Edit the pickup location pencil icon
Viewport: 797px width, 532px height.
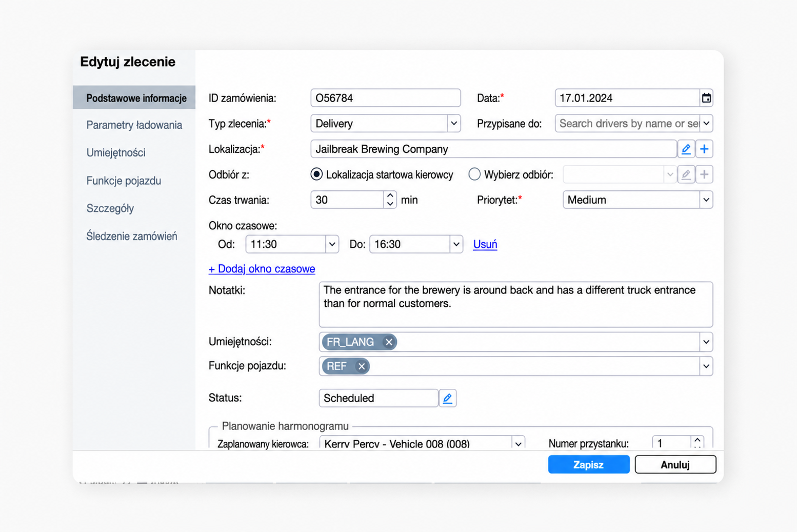click(686, 174)
